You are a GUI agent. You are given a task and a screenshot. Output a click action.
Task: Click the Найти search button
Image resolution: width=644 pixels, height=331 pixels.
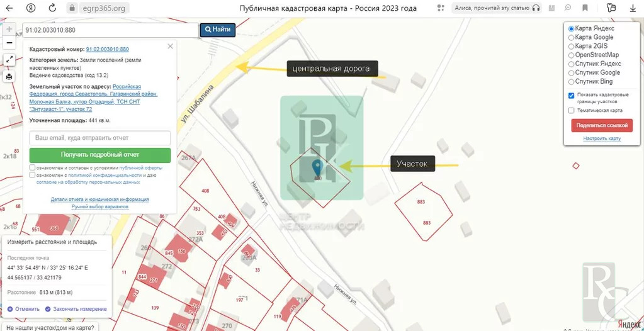point(218,30)
